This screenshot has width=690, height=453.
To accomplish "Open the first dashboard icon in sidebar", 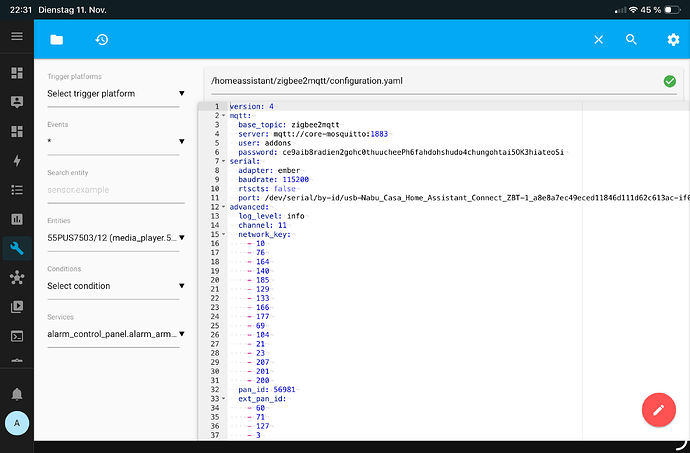I will (17, 73).
